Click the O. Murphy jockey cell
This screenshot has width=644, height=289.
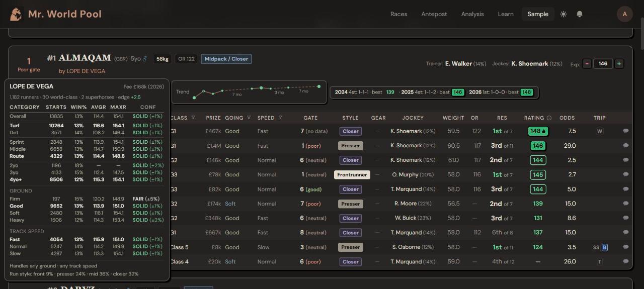coord(413,175)
